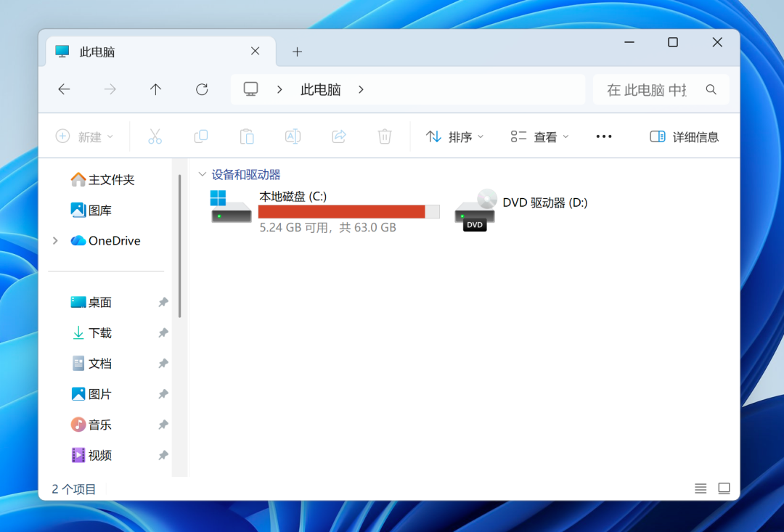Expand the OneDrive tree node
Image resolution: width=784 pixels, height=532 pixels.
[x=55, y=240]
